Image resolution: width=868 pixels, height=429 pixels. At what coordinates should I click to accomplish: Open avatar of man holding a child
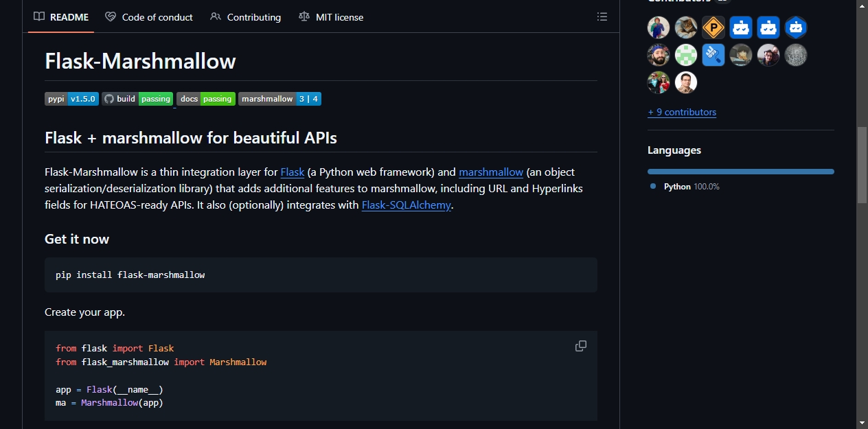768,55
